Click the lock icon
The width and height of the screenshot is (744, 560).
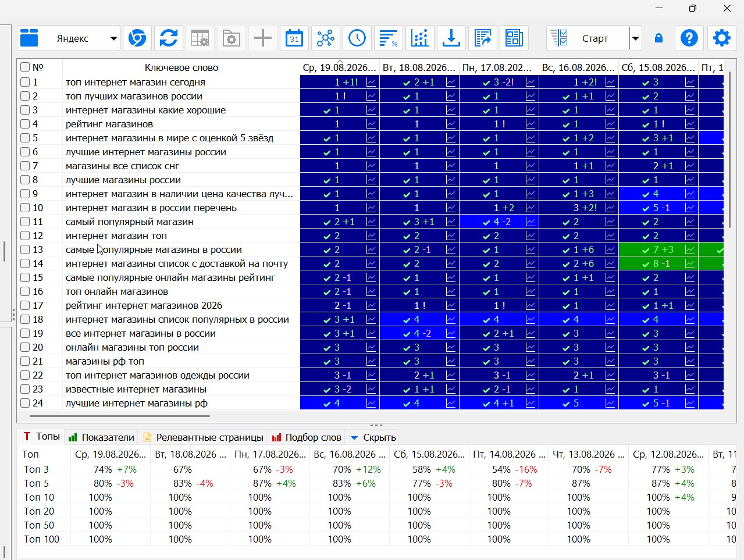[658, 38]
